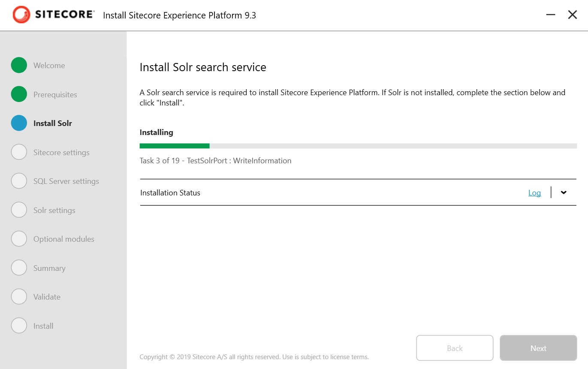
Task: Click the Validate step circle
Action: (19, 297)
